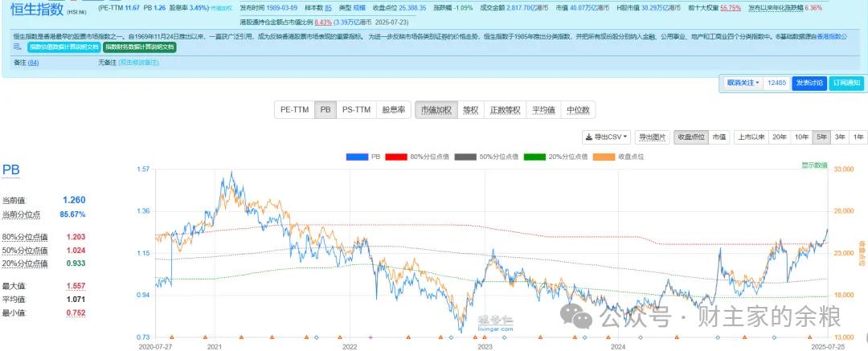Toggle the orange 收盘点位 legend series
868x351 pixels.
[618, 157]
